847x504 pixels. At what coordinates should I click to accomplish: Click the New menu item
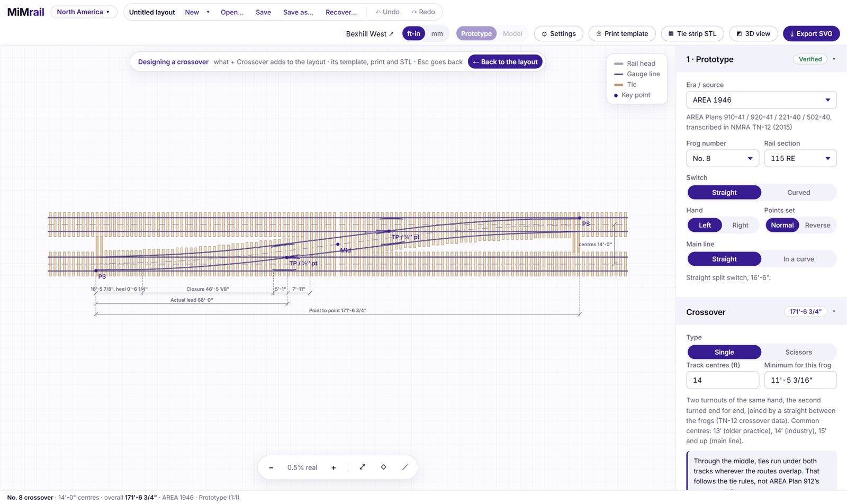coord(192,12)
